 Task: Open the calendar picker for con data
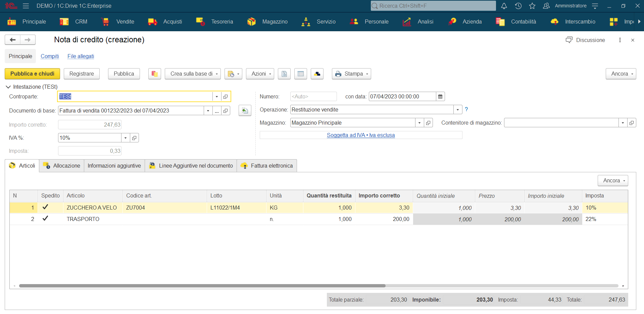440,97
